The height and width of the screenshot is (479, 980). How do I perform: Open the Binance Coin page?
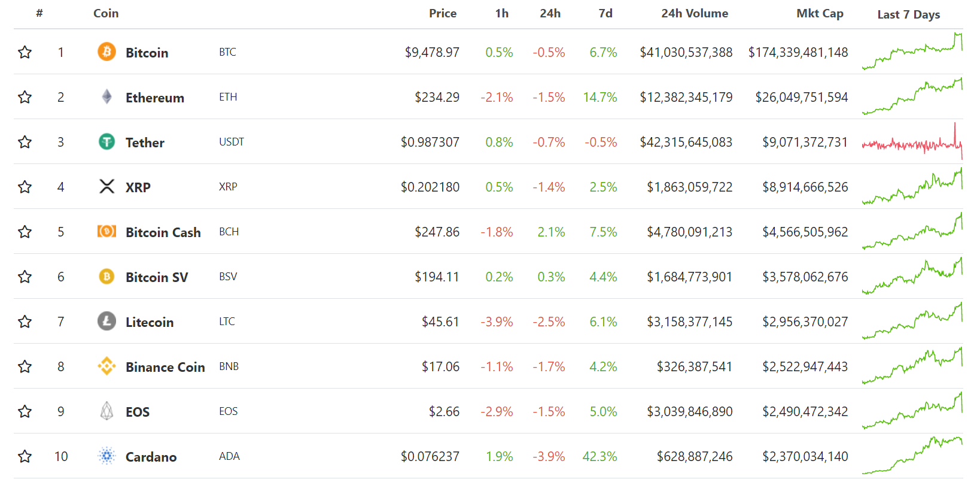click(x=165, y=367)
